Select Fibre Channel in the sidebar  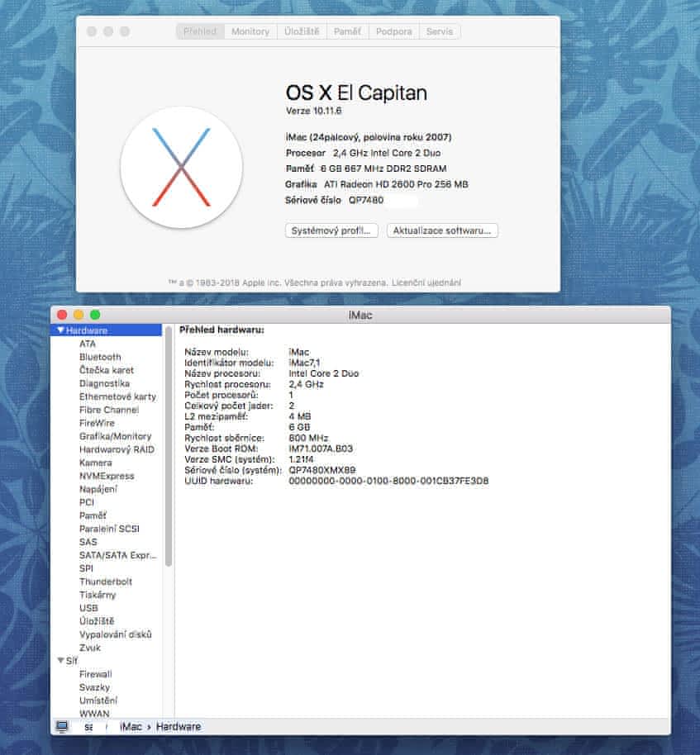pyautogui.click(x=109, y=410)
